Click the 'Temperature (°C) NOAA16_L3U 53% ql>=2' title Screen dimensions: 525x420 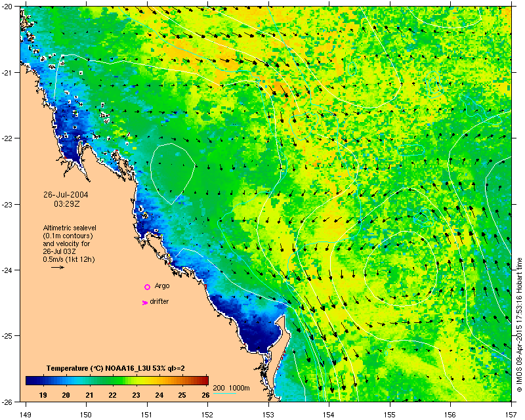[x=115, y=368]
